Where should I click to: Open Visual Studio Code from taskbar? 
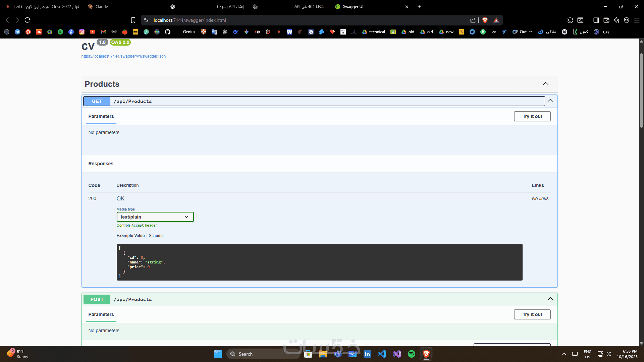pos(382,354)
